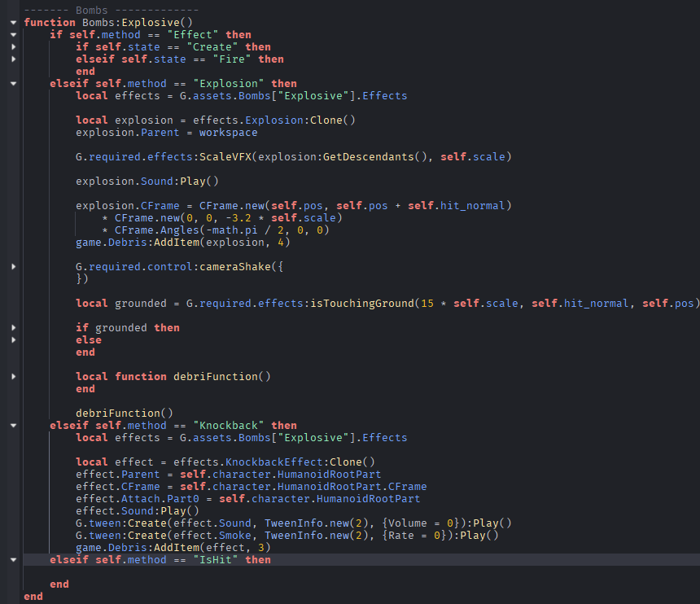The image size is (700, 604).
Task: Click 'effects.Explosion:Clone()' call
Action: point(274,120)
